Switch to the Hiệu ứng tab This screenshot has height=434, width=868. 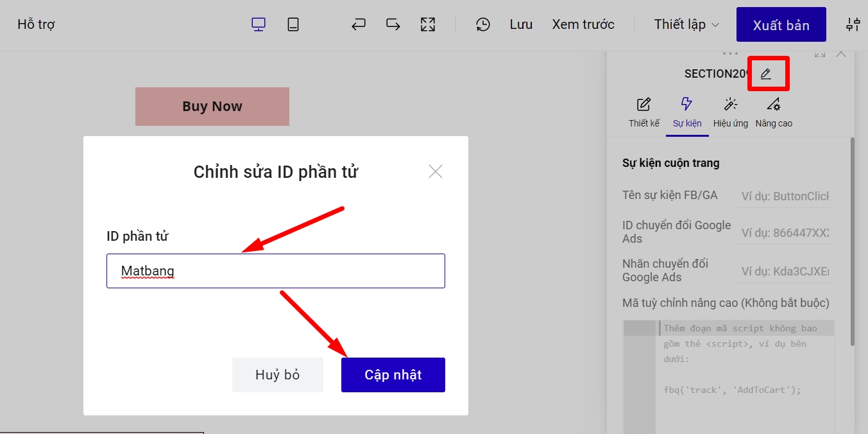[731, 112]
